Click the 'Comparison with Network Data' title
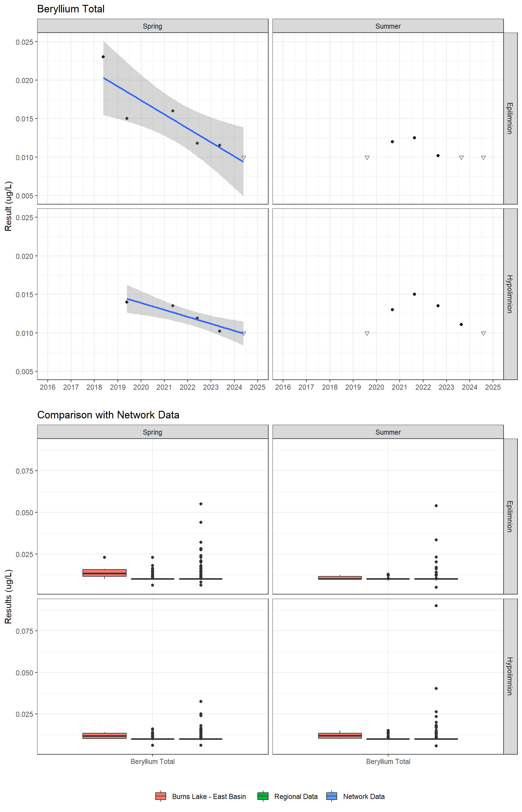Image resolution: width=522 pixels, height=812 pixels. tap(108, 415)
